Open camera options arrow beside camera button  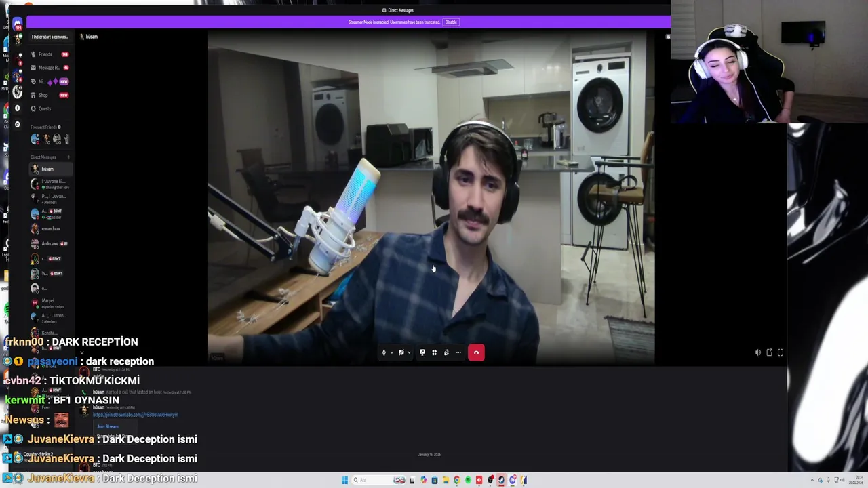[409, 352]
